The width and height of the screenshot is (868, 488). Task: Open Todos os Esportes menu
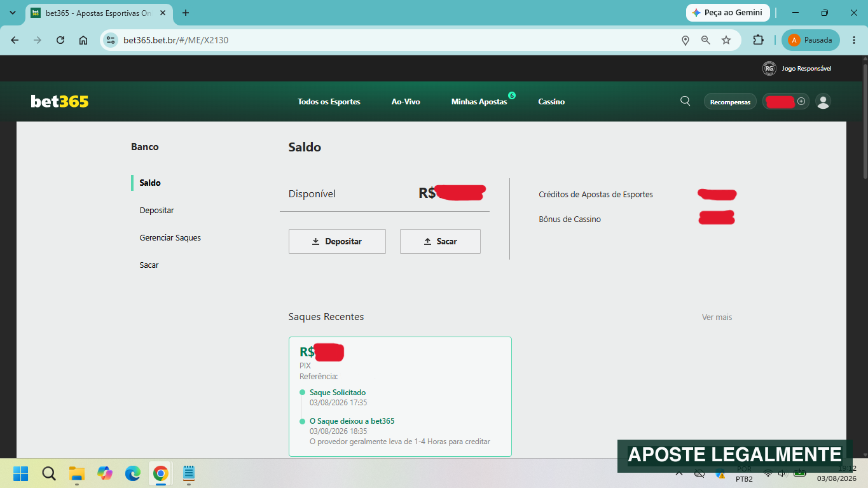coord(329,102)
